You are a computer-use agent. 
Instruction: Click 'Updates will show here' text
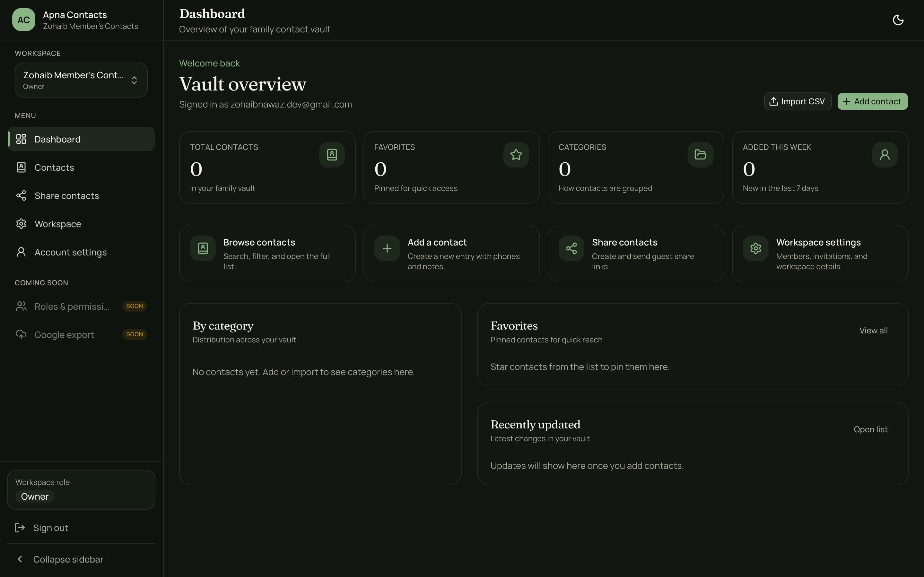[587, 466]
